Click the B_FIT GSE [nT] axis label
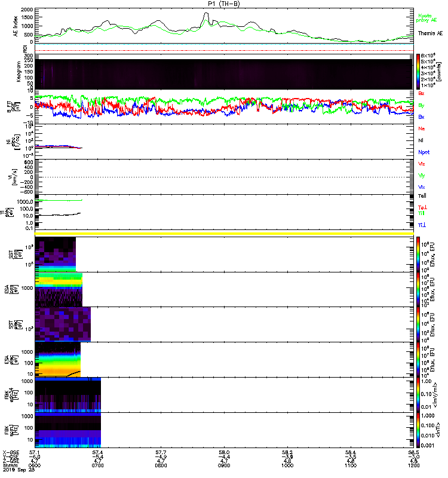 pos(13,107)
